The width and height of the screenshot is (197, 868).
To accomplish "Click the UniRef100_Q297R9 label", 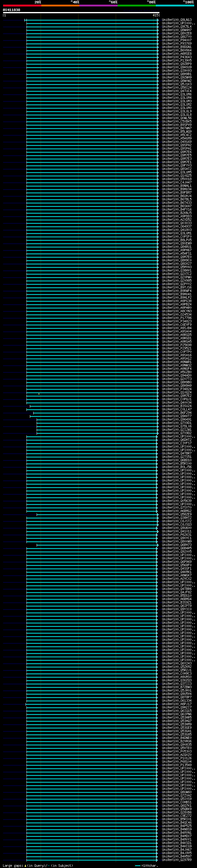I will (x=177, y=860).
